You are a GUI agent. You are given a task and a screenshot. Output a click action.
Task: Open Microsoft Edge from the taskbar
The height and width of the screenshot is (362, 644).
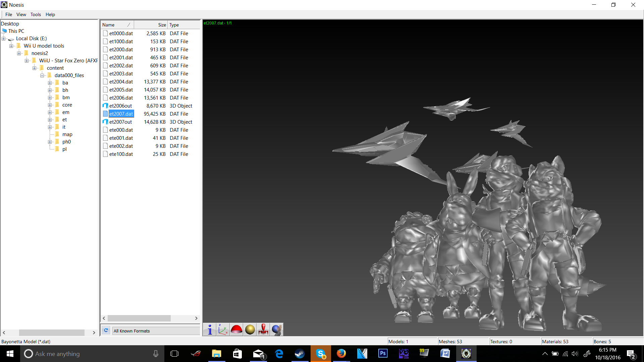click(x=279, y=354)
